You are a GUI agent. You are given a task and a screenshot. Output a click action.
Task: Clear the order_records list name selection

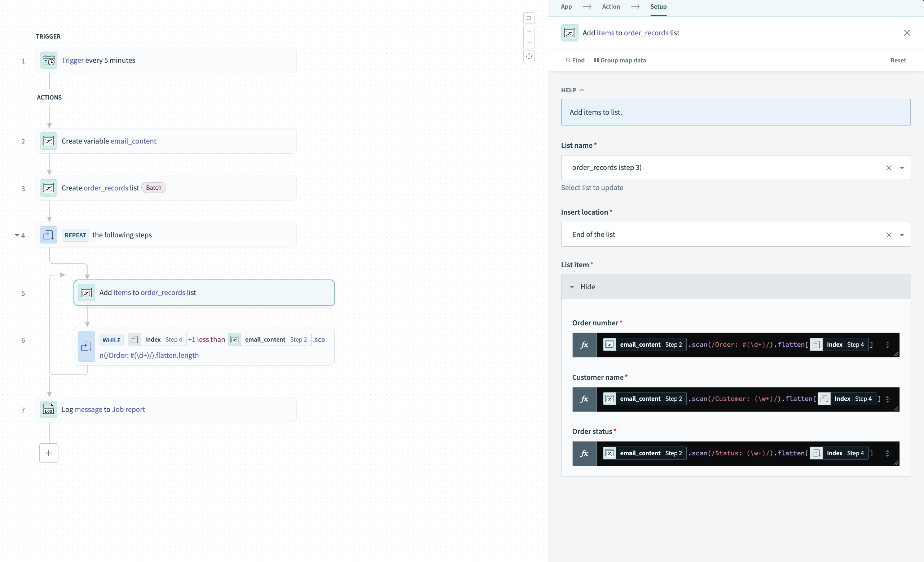pyautogui.click(x=889, y=168)
